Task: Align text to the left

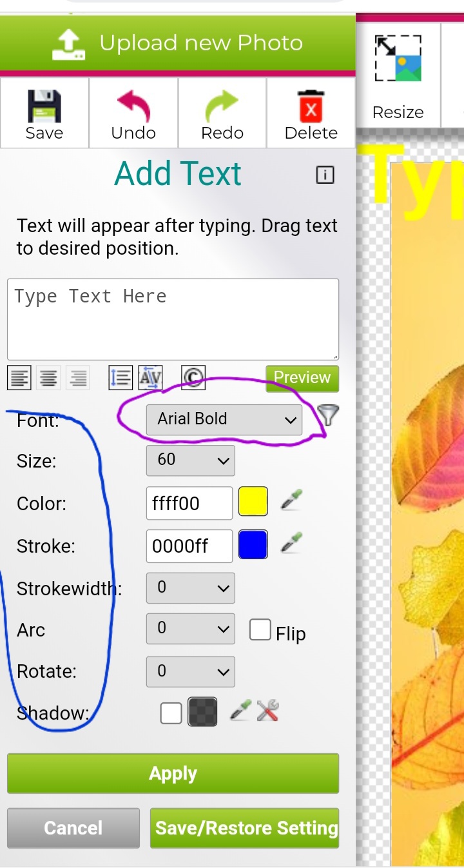Action: click(20, 378)
